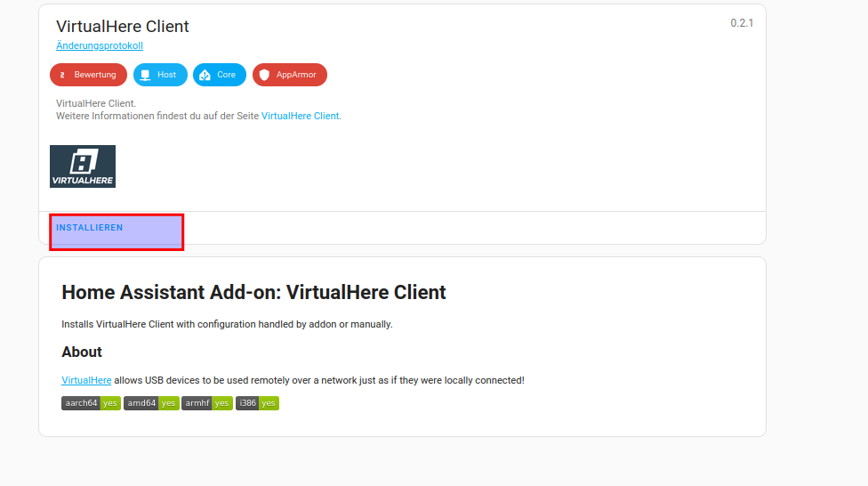Click the rating number icon in Bewertung chip
This screenshot has height=486, width=868.
tap(62, 76)
